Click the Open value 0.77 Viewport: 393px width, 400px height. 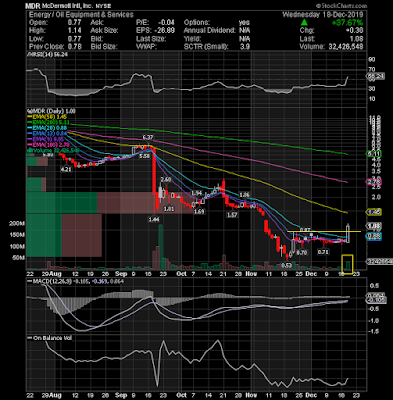click(x=74, y=23)
